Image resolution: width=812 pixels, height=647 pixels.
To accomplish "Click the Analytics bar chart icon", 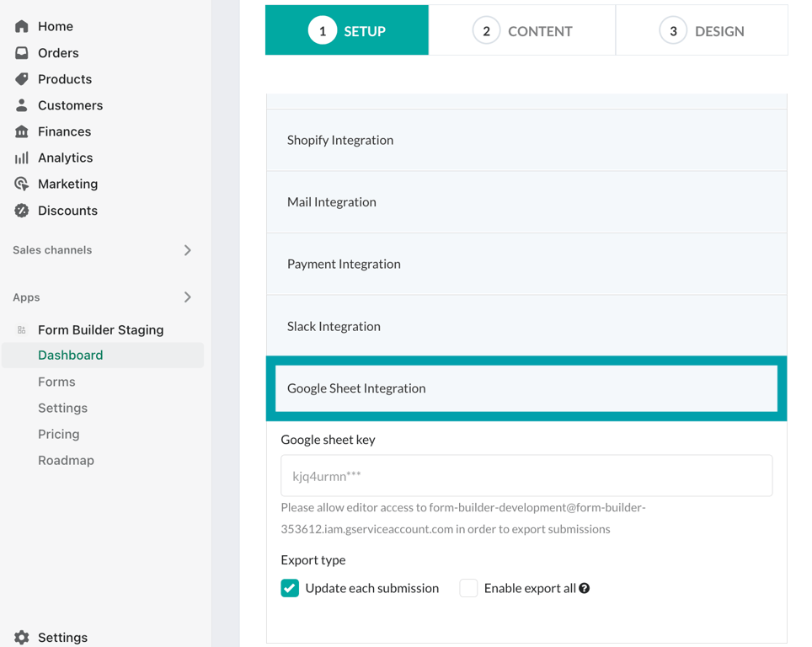I will (x=22, y=158).
